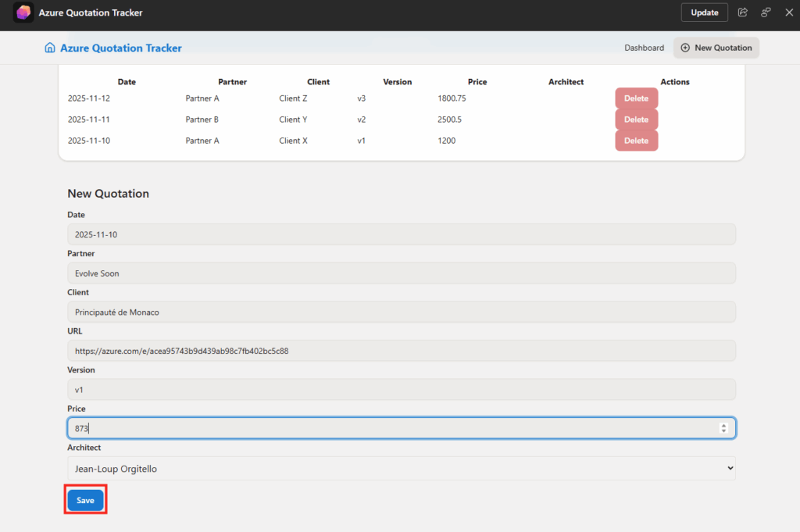
Task: Click into the Date field
Action: [x=401, y=234]
